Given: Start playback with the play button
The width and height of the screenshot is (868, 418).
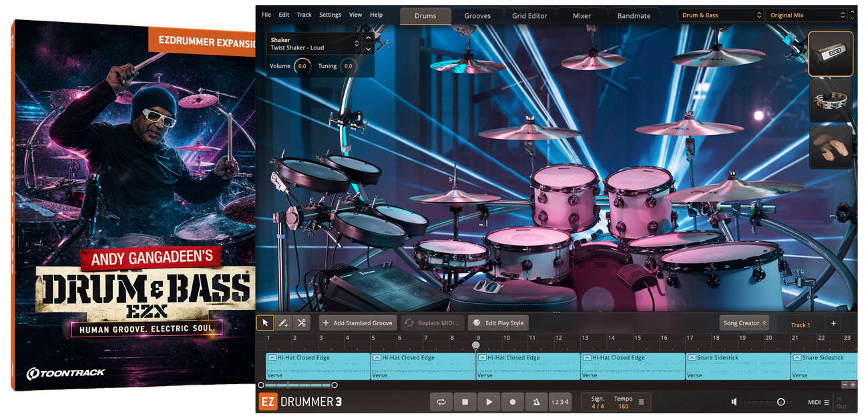Looking at the screenshot, I should 489,402.
